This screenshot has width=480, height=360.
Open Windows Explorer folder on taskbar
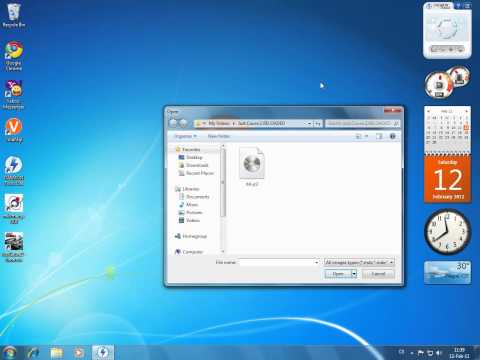click(x=56, y=353)
